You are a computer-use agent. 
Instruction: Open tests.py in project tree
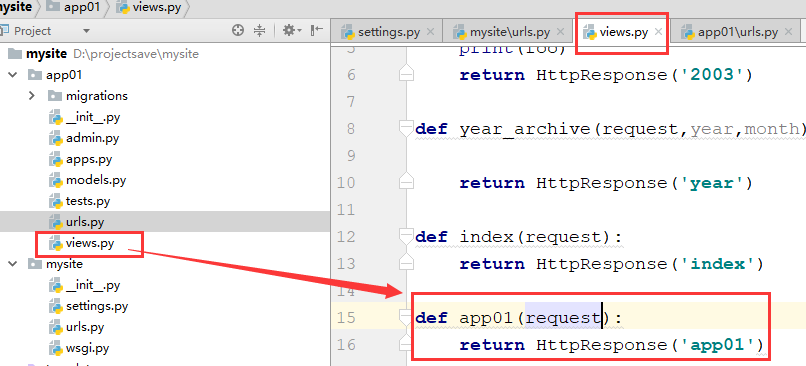pos(88,201)
